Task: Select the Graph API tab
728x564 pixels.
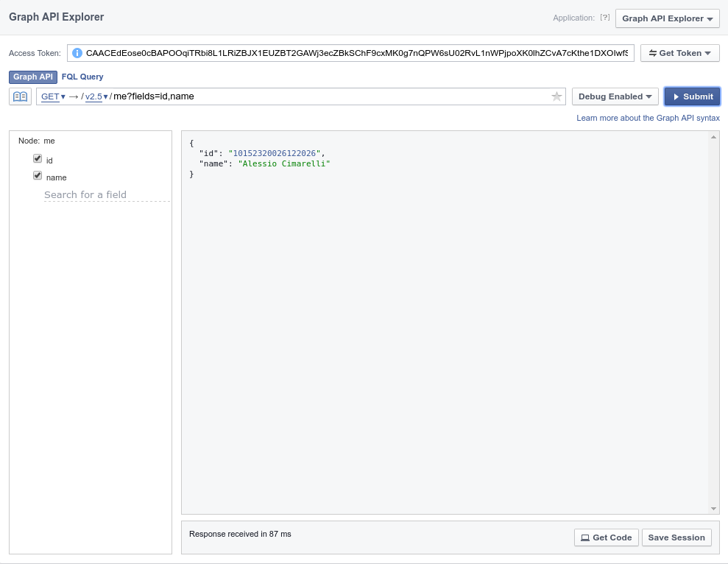Action: pyautogui.click(x=32, y=77)
